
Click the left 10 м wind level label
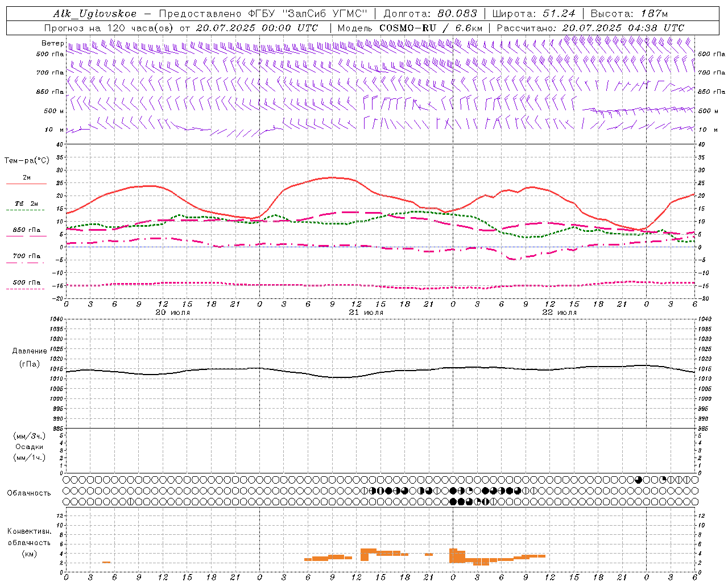pos(54,130)
